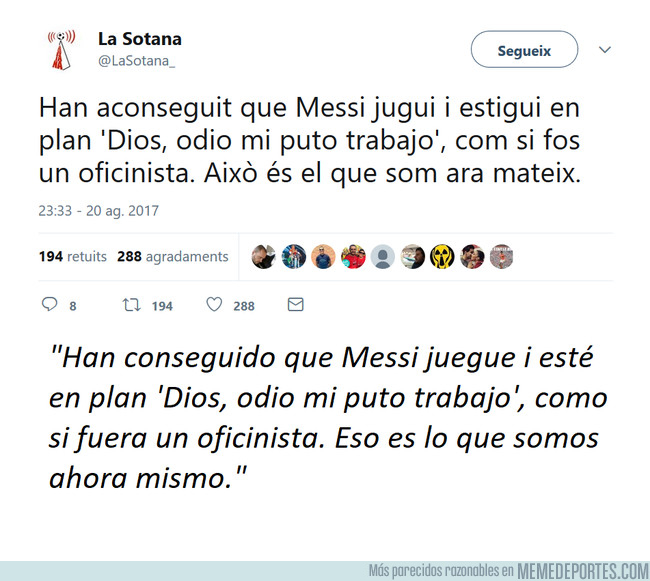Click the reply speech bubble icon

click(x=49, y=305)
